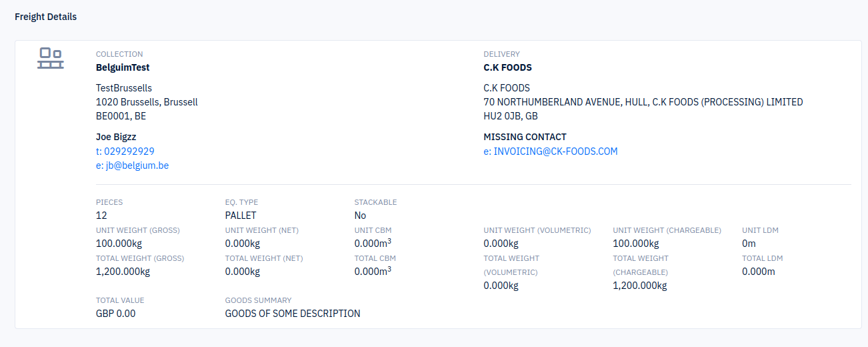The height and width of the screenshot is (347, 868).
Task: Click the PALLET equipment type value
Action: pyautogui.click(x=241, y=216)
